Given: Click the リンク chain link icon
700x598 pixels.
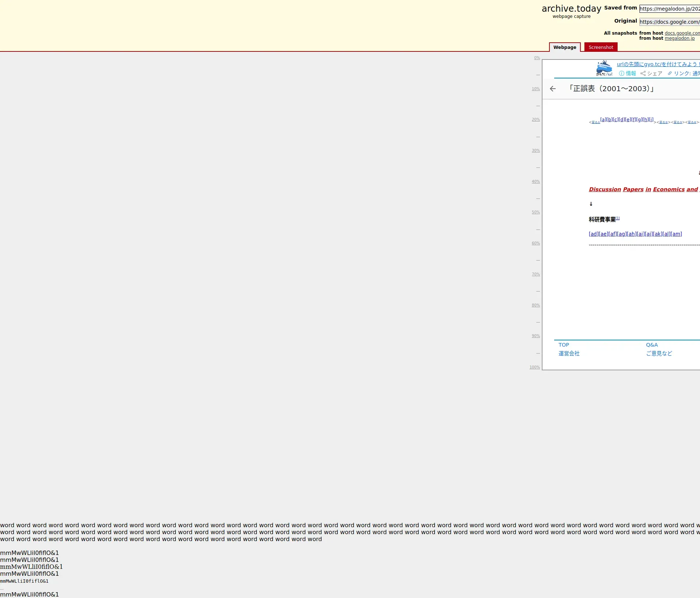Looking at the screenshot, I should [670, 73].
